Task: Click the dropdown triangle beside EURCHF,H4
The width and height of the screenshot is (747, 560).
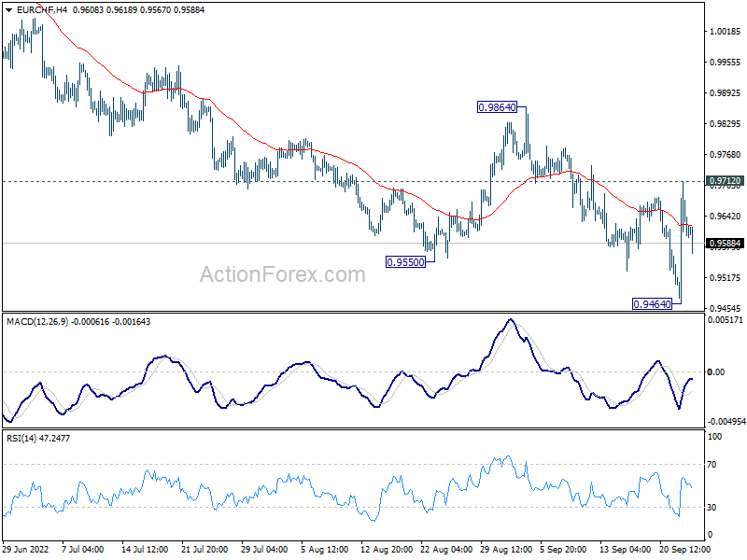Action: click(8, 10)
